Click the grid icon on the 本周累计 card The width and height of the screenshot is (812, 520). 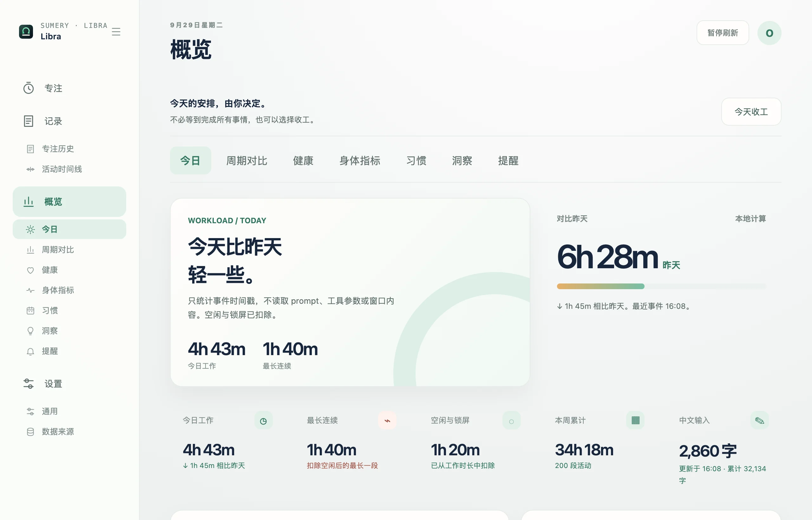(x=635, y=420)
